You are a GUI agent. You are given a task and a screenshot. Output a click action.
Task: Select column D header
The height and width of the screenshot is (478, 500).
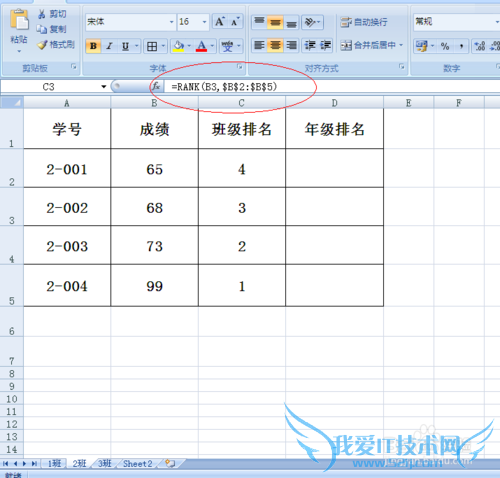[x=334, y=103]
